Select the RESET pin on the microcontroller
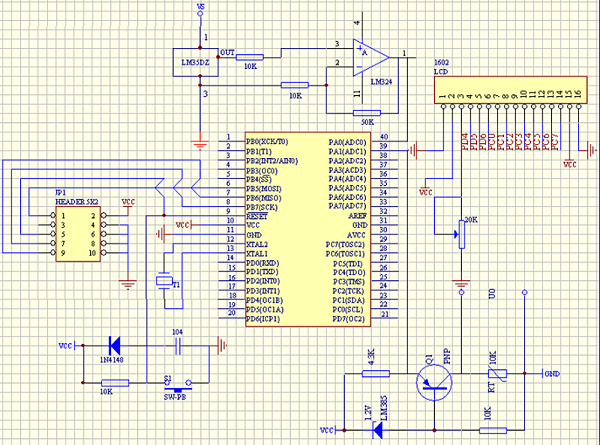 257,215
